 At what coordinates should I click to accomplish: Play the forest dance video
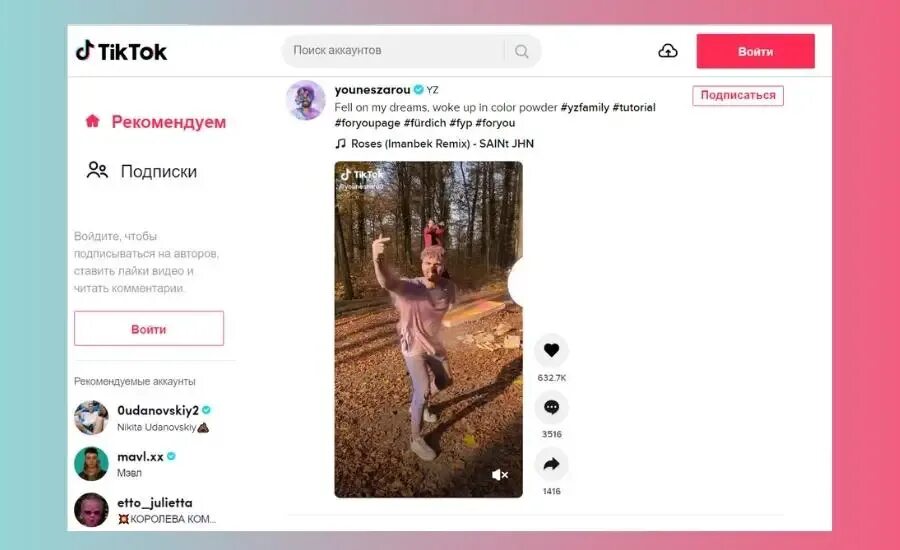[x=428, y=329]
